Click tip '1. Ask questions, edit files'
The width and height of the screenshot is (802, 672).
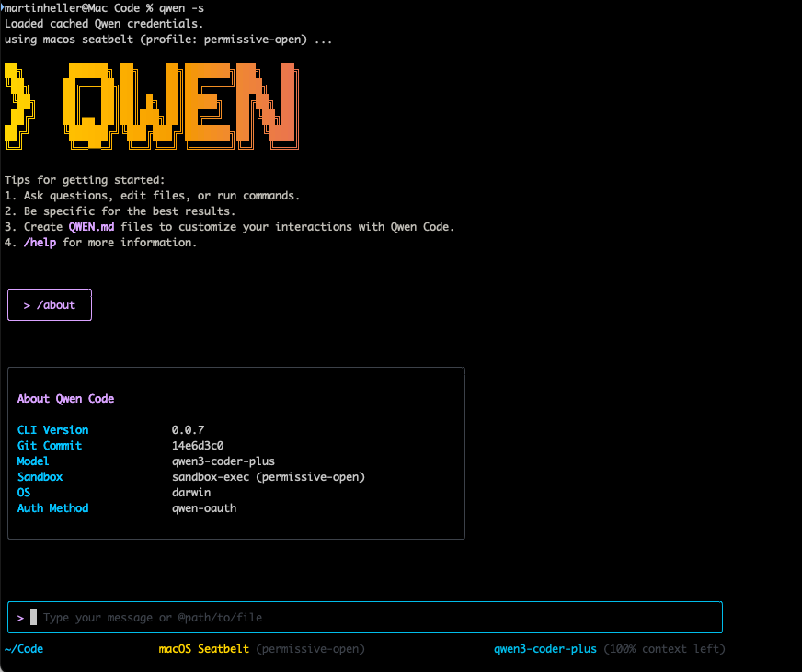tap(152, 196)
